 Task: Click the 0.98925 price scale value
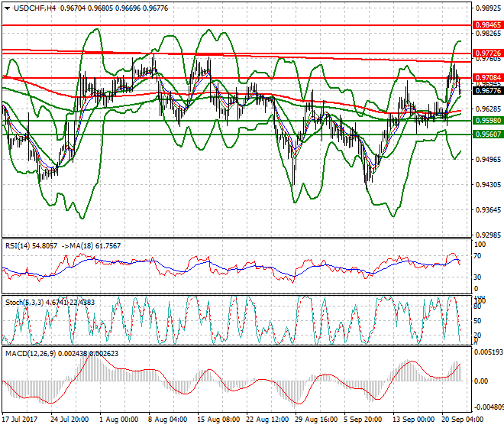click(x=488, y=8)
